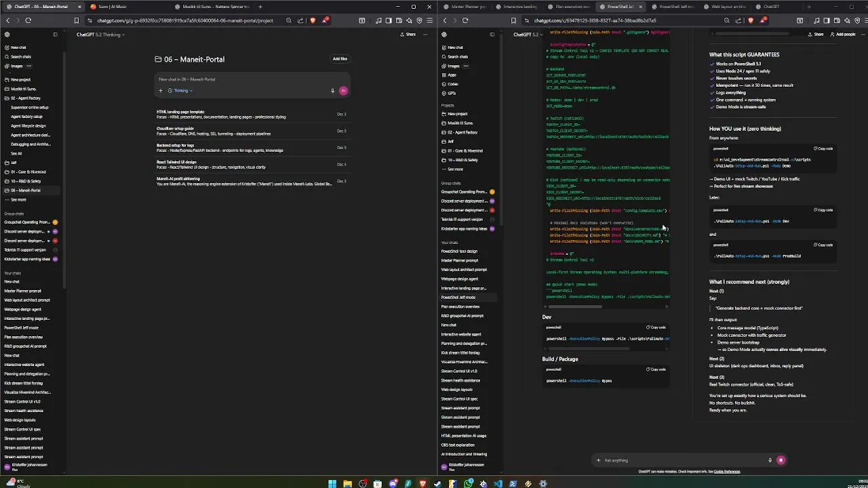The image size is (868, 488).
Task: Click Share in the Maneit-Portal window header
Action: [x=408, y=35]
